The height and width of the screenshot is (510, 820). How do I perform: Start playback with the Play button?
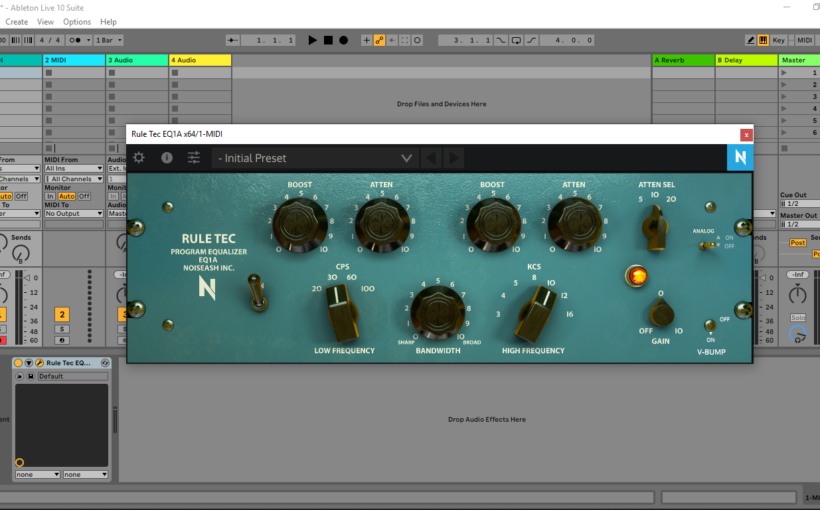[x=312, y=40]
